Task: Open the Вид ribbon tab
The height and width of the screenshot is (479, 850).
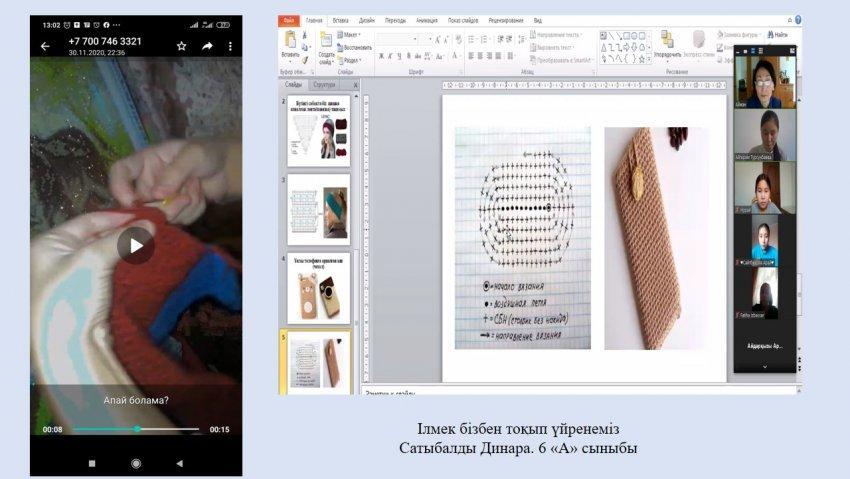Action: (538, 21)
